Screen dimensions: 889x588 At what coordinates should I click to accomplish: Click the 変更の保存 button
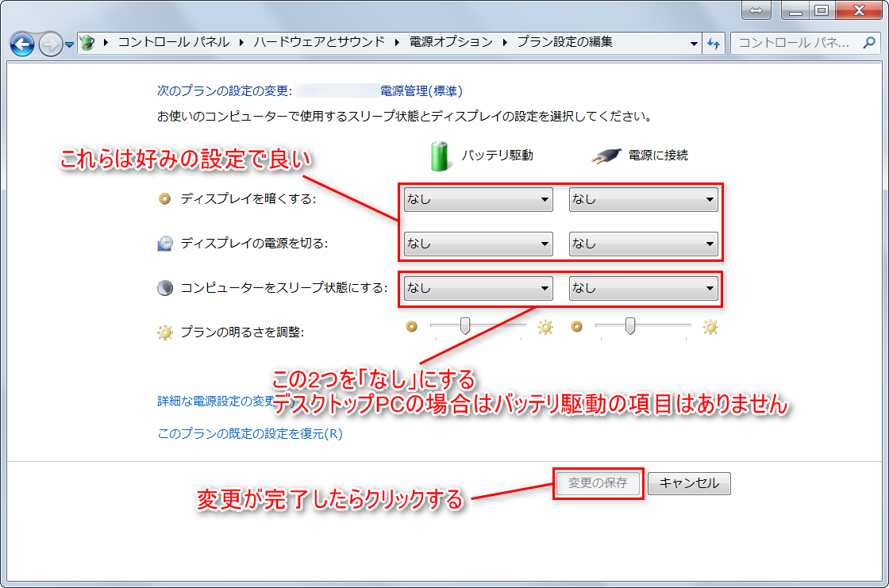(598, 484)
